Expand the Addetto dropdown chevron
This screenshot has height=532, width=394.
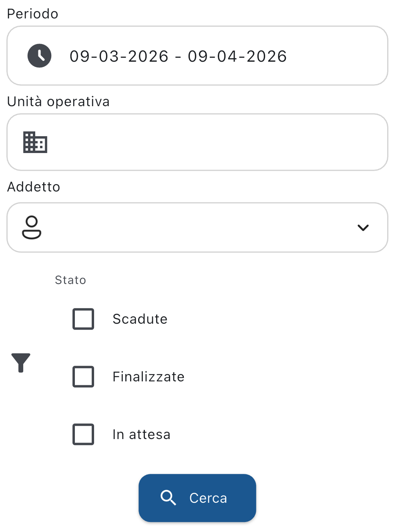pos(363,228)
